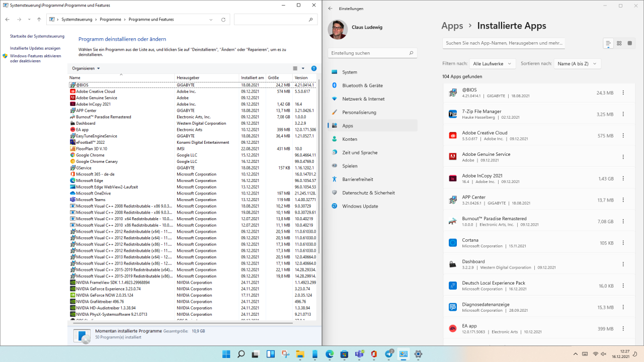Screen dimensions: 644x362
Task: Open File Explorer from taskbar
Action: [x=300, y=354]
